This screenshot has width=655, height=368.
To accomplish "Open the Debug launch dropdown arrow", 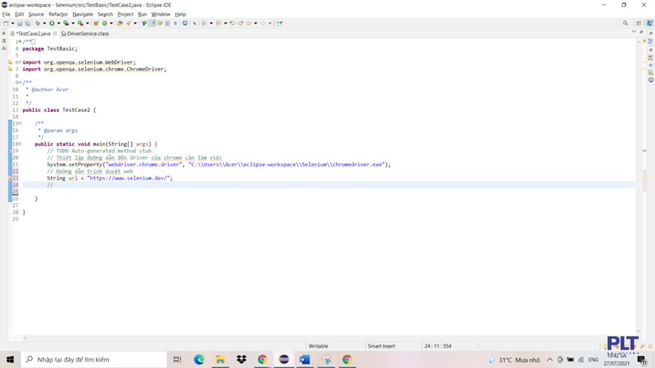I will coord(44,23).
